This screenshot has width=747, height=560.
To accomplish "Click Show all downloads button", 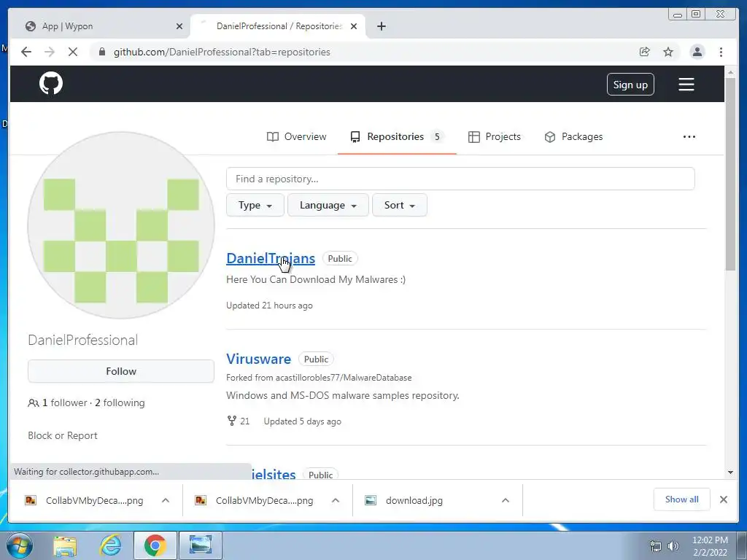I will [682, 499].
